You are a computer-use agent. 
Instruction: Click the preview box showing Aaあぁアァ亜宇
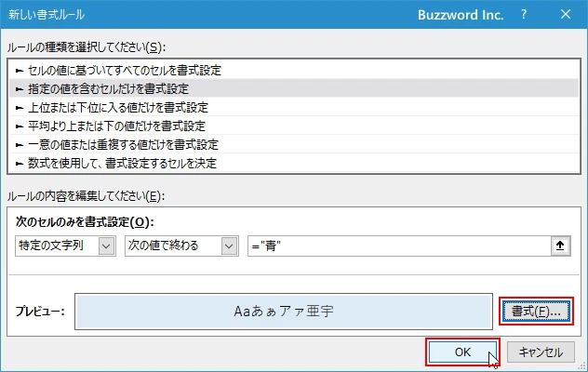(x=284, y=312)
